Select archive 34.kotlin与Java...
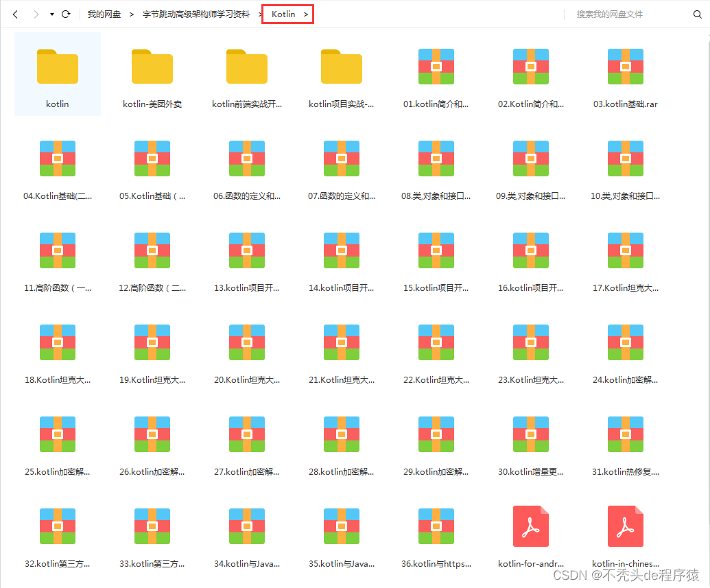This screenshot has height=588, width=710. pos(247,526)
